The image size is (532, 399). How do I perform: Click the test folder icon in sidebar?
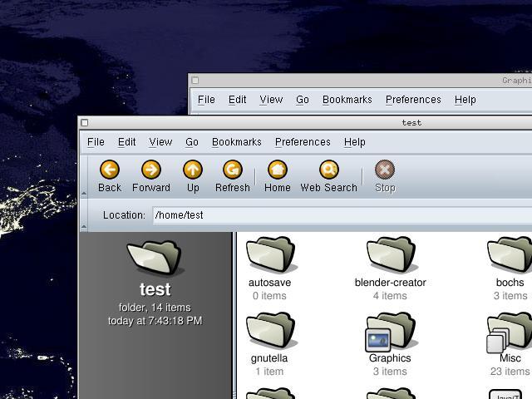(x=155, y=257)
